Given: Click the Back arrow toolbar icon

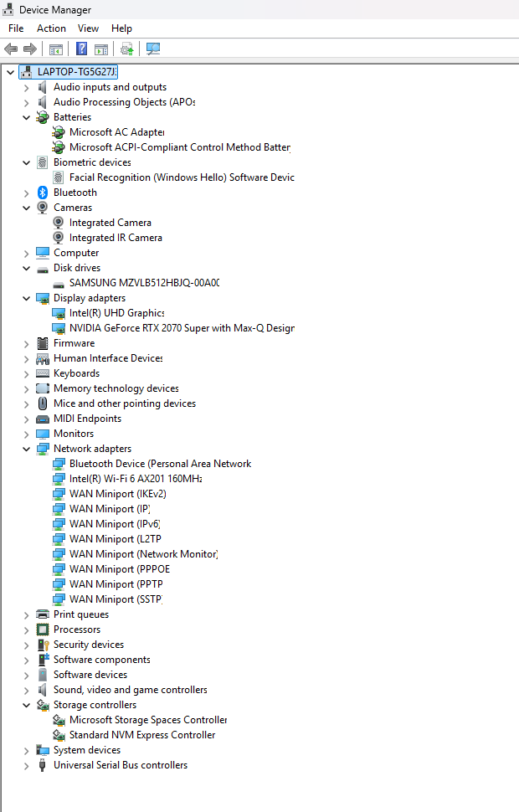Looking at the screenshot, I should 11,49.
